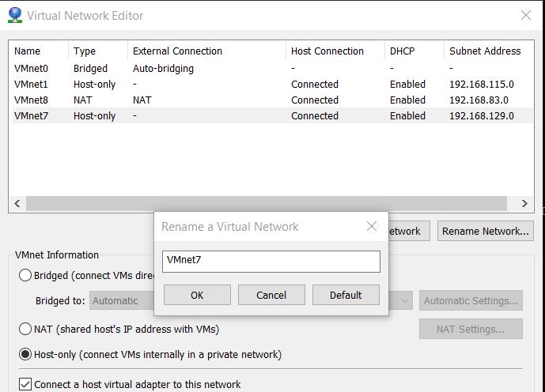The height and width of the screenshot is (392, 545).
Task: Click the Virtual Network Editor globe icon
Action: (x=14, y=15)
